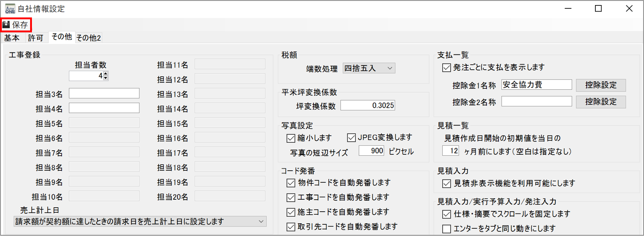Open the 端数処理 dropdown showing 四捨五入
The width and height of the screenshot is (644, 236).
369,68
